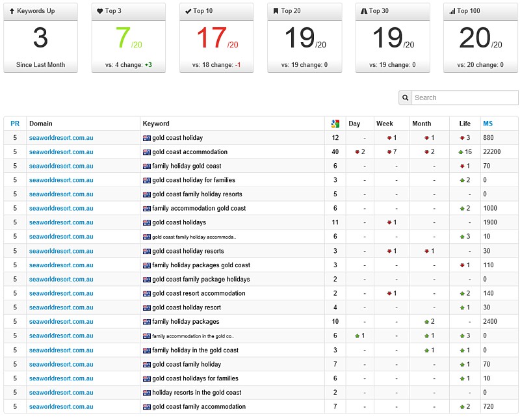Click the Australian flag next to gold coast holiday

[147, 138]
